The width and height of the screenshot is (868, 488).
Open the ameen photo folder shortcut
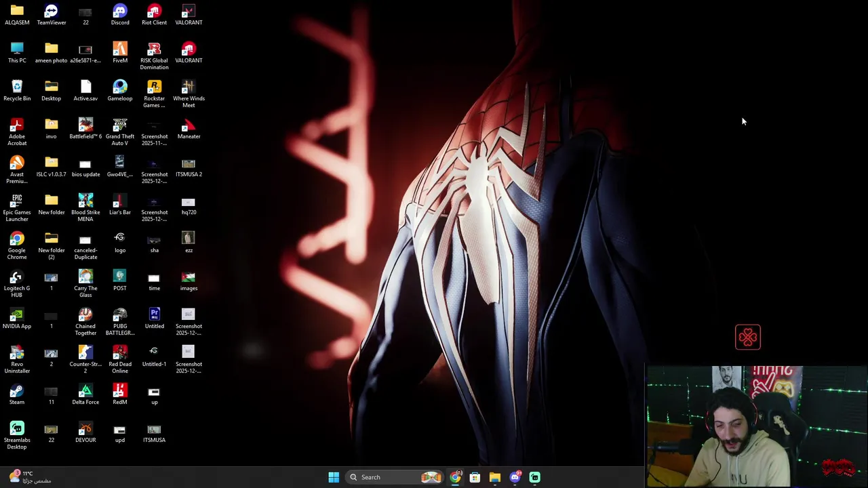click(x=52, y=53)
